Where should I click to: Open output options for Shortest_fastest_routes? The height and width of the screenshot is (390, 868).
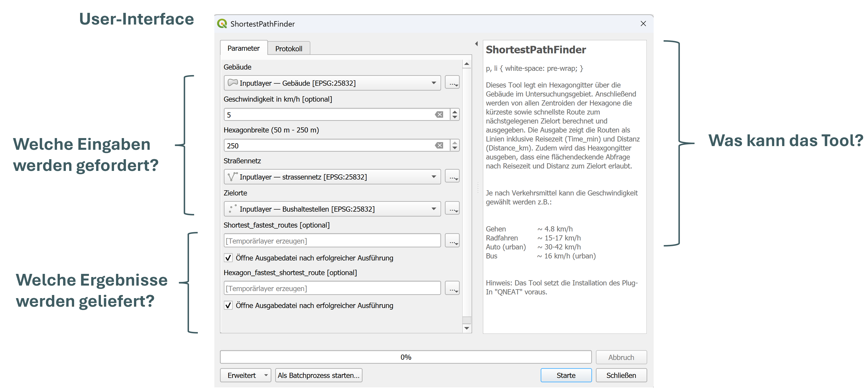click(x=452, y=241)
